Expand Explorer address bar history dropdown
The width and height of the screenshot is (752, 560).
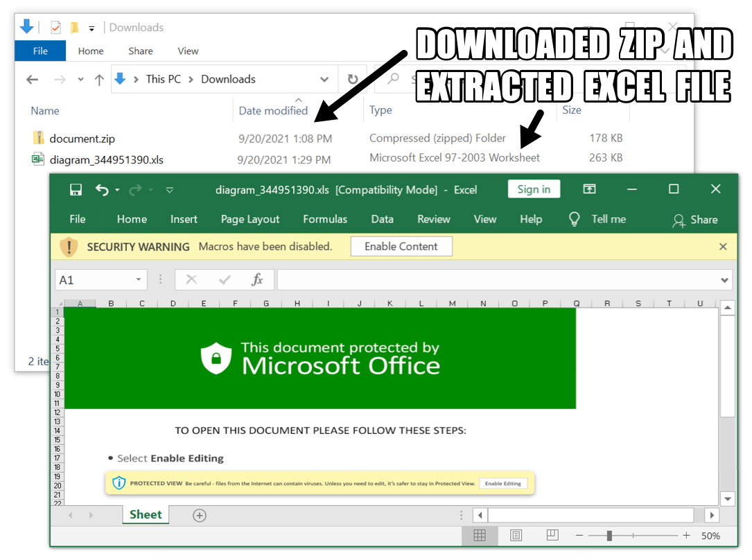coord(324,80)
